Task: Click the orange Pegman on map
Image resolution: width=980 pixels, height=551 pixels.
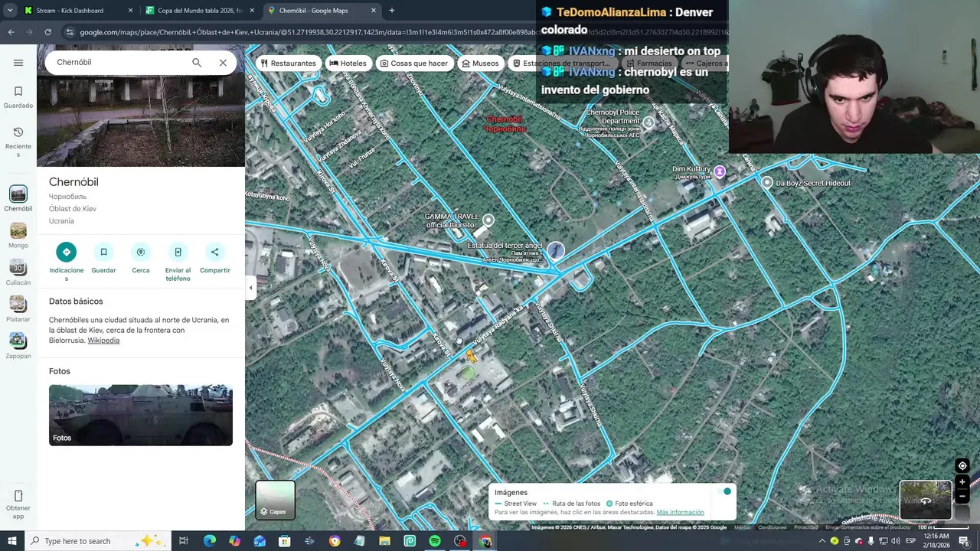Action: [x=471, y=356]
